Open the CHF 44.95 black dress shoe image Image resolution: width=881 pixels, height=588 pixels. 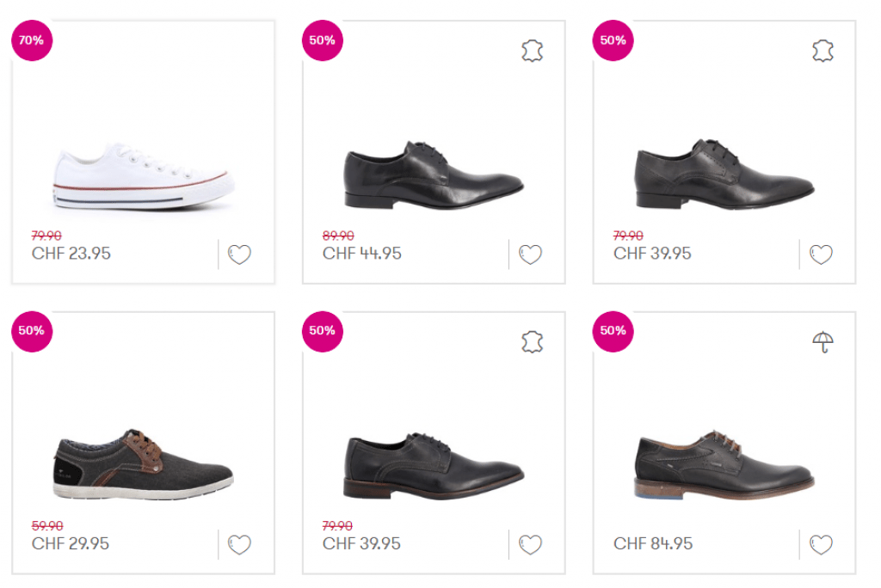pos(434,175)
